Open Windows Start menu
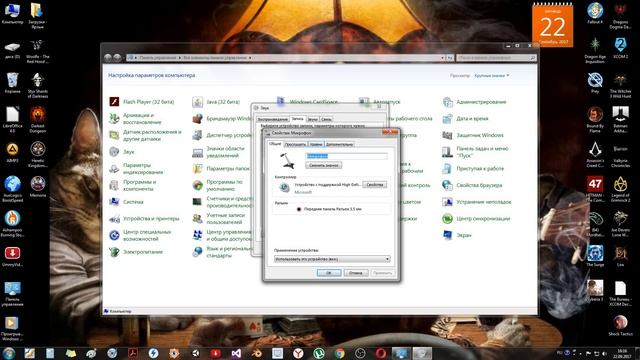 pos(9,353)
